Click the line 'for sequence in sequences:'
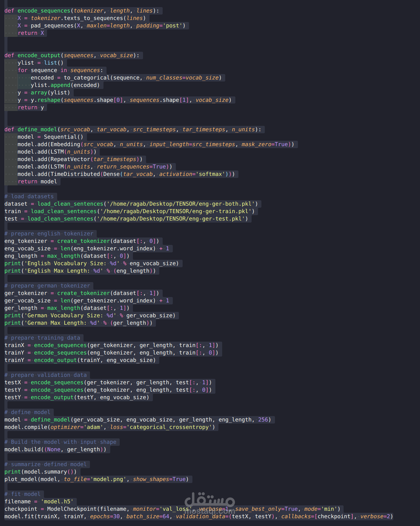Viewport: 420px width, 526px height. [x=61, y=70]
